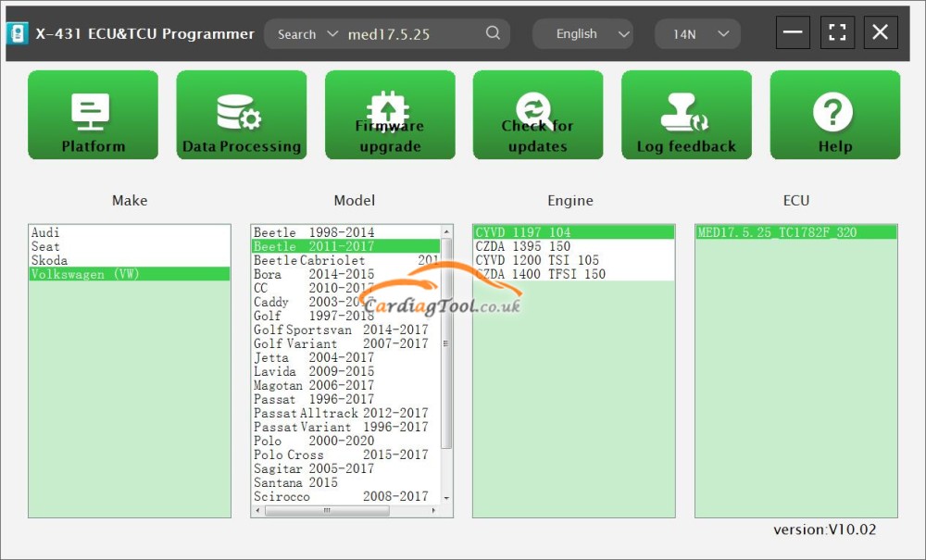Select Golf Sportsvan 2014-2017
The height and width of the screenshot is (560, 926).
(x=346, y=330)
